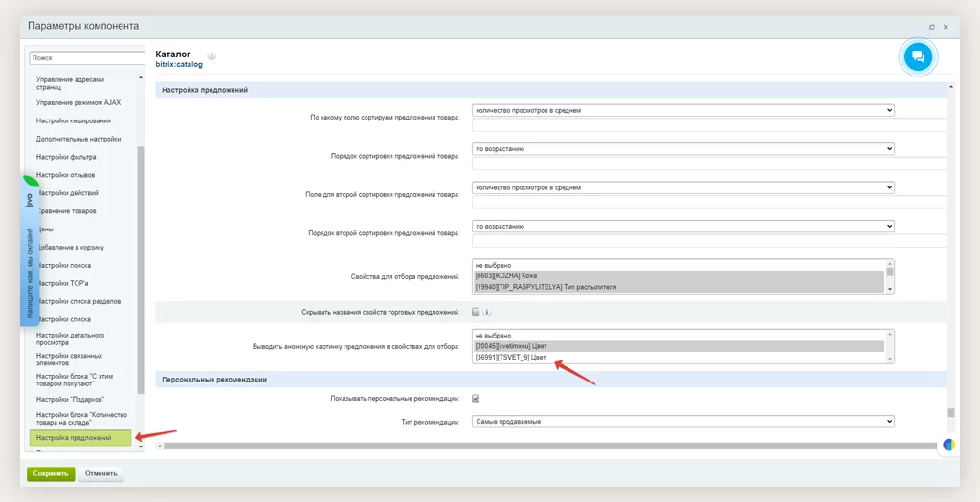
Task: Expand Порядок второй сортировки предложений dropdown
Action: pos(683,227)
